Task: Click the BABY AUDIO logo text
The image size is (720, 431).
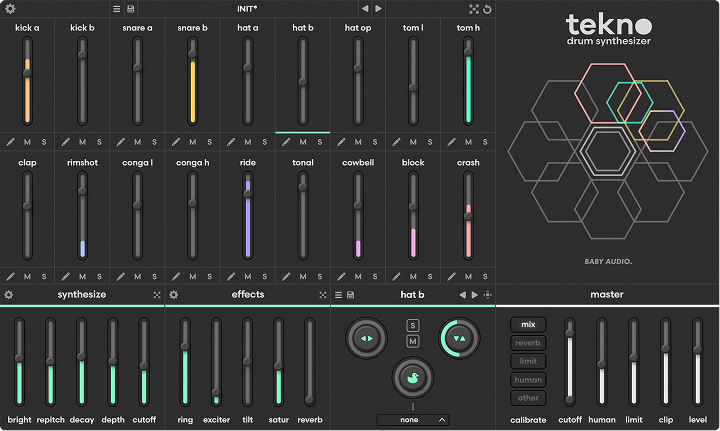Action: coord(608,261)
